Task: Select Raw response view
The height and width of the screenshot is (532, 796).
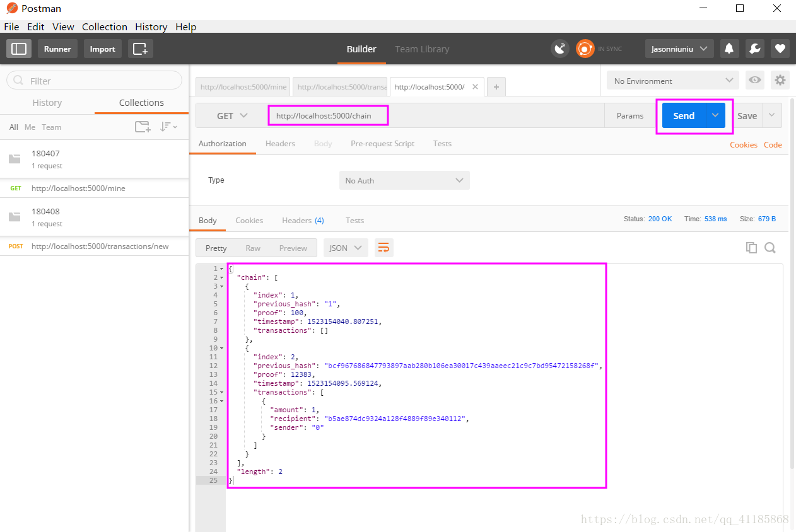Action: point(253,248)
